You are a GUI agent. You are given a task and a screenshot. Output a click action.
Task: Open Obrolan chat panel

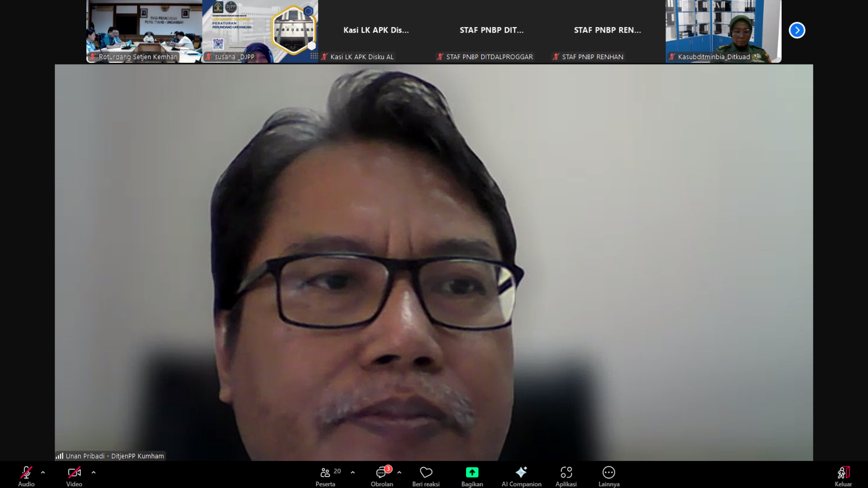click(382, 476)
